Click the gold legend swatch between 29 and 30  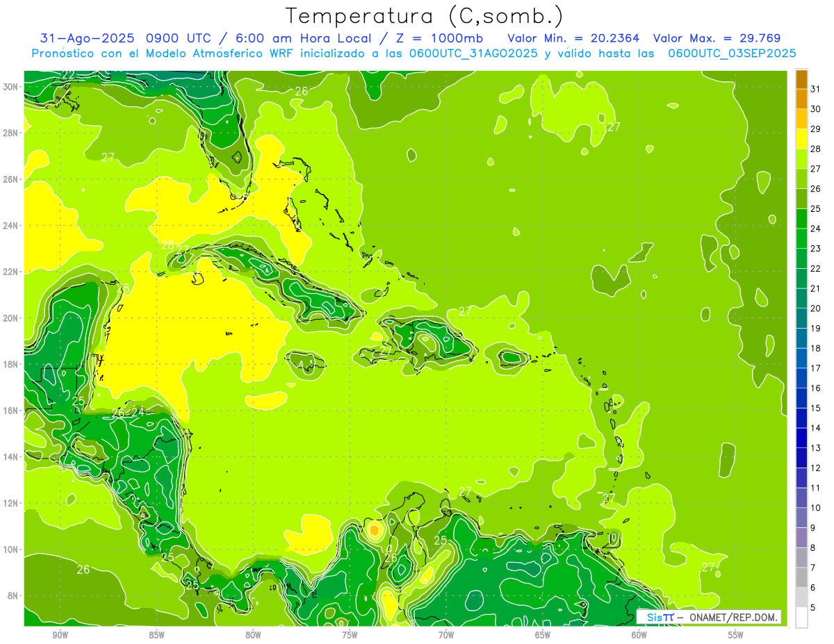coord(801,119)
